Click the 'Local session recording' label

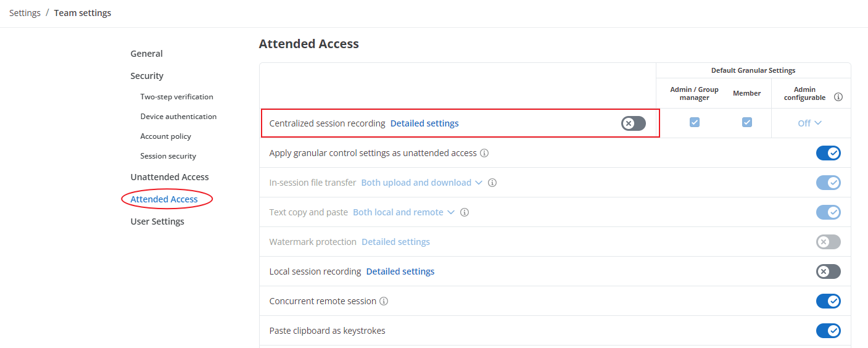click(315, 271)
